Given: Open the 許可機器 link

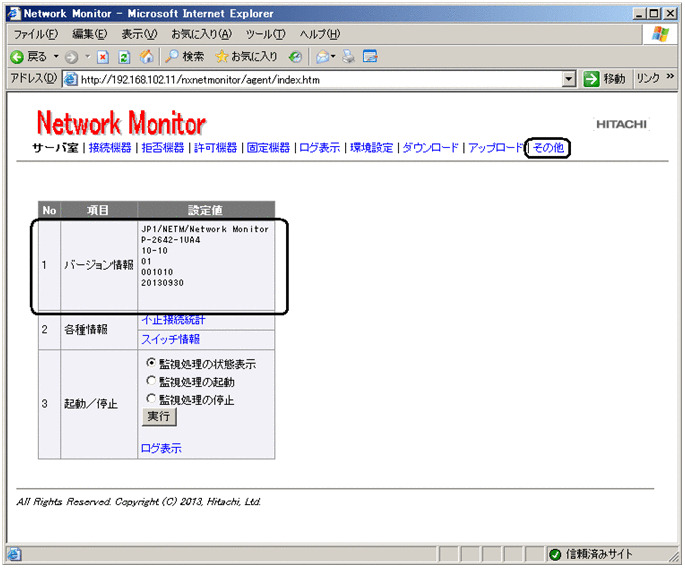Looking at the screenshot, I should [x=216, y=148].
